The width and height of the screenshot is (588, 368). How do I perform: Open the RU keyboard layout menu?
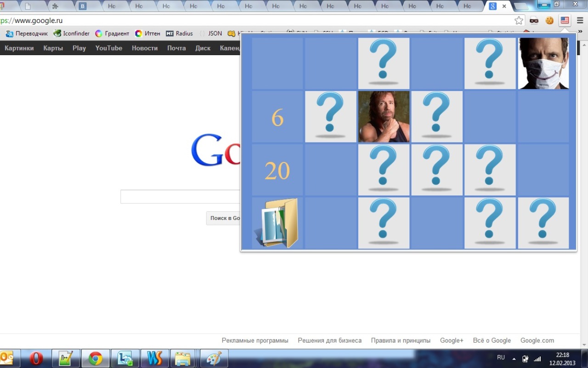(501, 357)
